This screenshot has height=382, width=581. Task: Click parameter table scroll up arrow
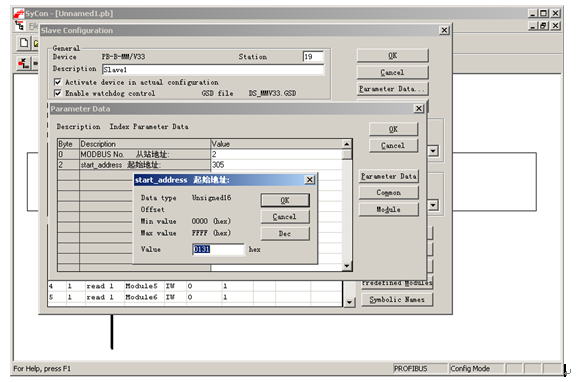click(347, 144)
